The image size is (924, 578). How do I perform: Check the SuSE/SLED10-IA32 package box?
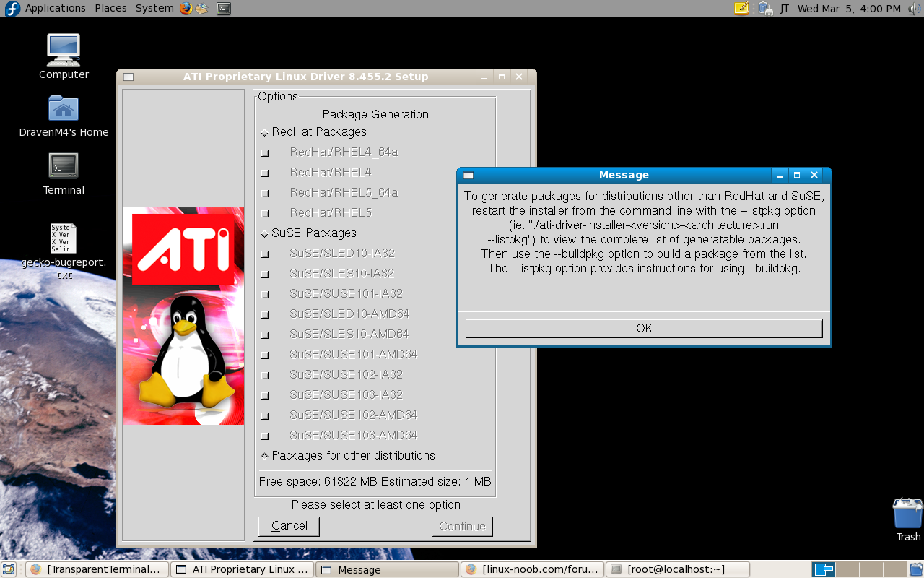click(x=265, y=254)
